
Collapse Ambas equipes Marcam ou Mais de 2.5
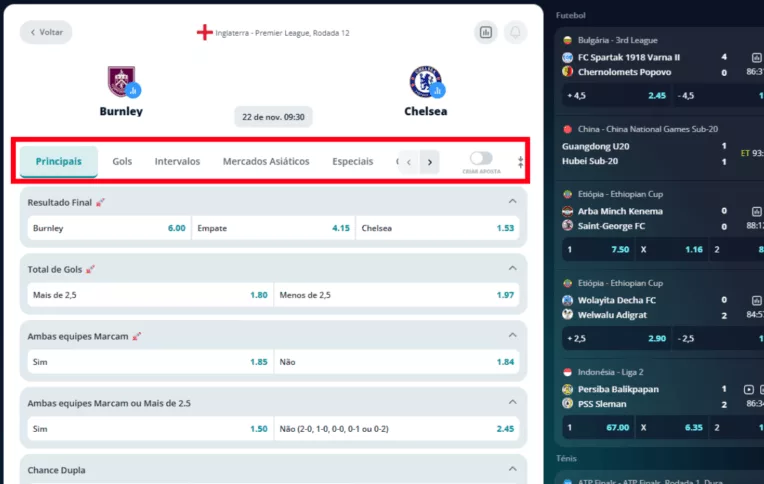[x=513, y=403]
